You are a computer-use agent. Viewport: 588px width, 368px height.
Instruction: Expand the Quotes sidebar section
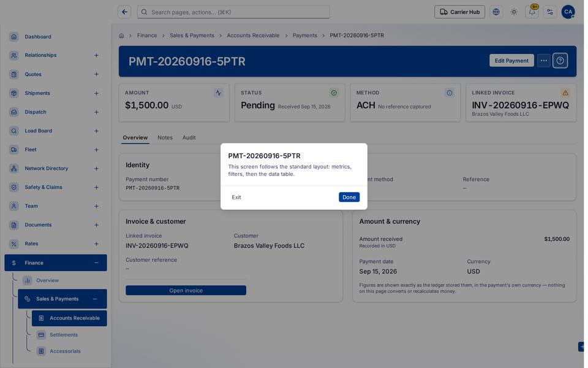[96, 74]
